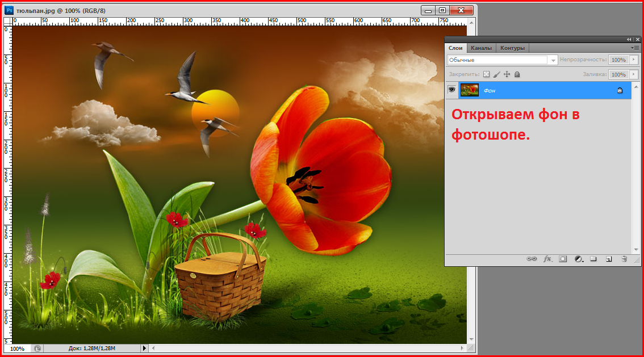The width and height of the screenshot is (644, 357).
Task: Switch to the Каналы tab
Action: point(482,48)
